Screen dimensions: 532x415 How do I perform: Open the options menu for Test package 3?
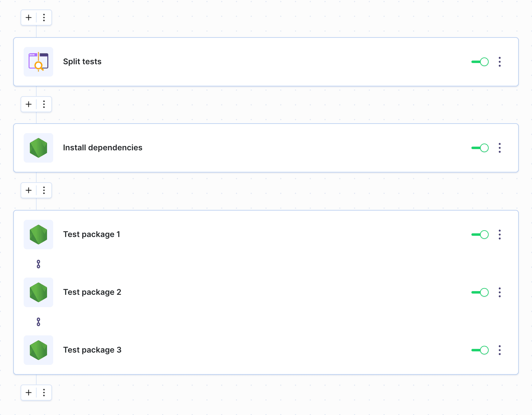coord(500,350)
